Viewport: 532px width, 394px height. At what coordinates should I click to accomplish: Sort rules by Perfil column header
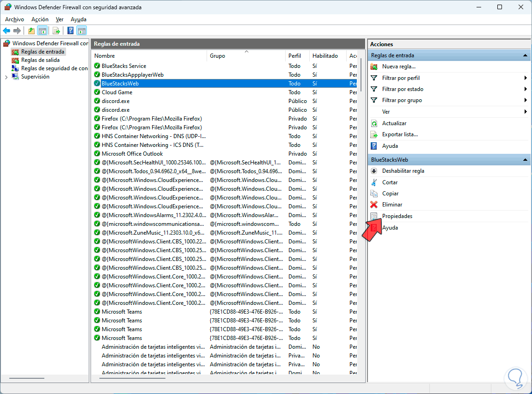(x=297, y=56)
